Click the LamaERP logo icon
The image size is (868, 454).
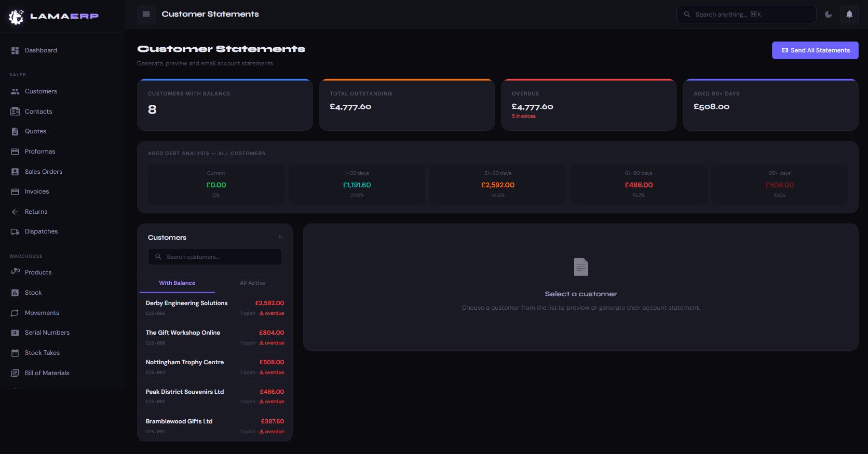coord(16,17)
